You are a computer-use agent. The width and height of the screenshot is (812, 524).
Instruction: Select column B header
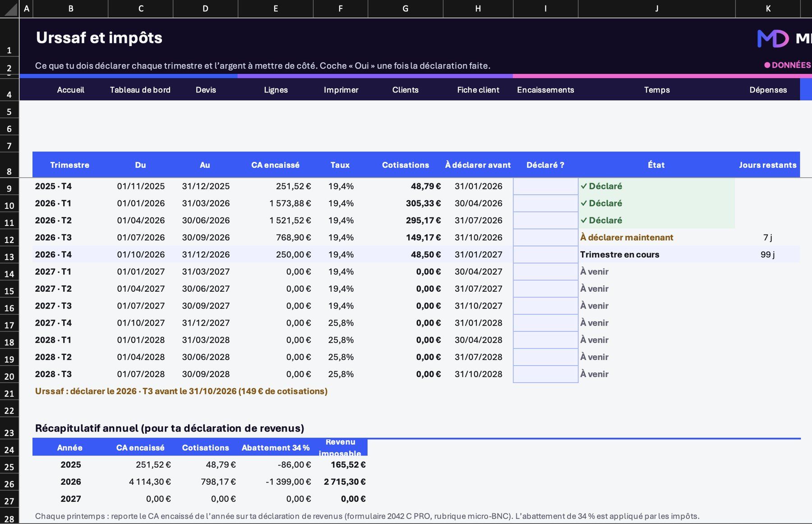click(x=70, y=9)
